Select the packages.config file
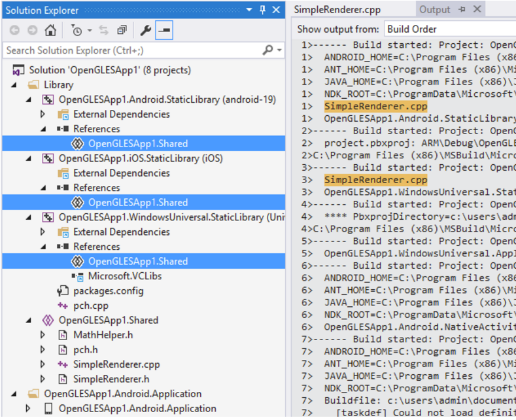 108,290
